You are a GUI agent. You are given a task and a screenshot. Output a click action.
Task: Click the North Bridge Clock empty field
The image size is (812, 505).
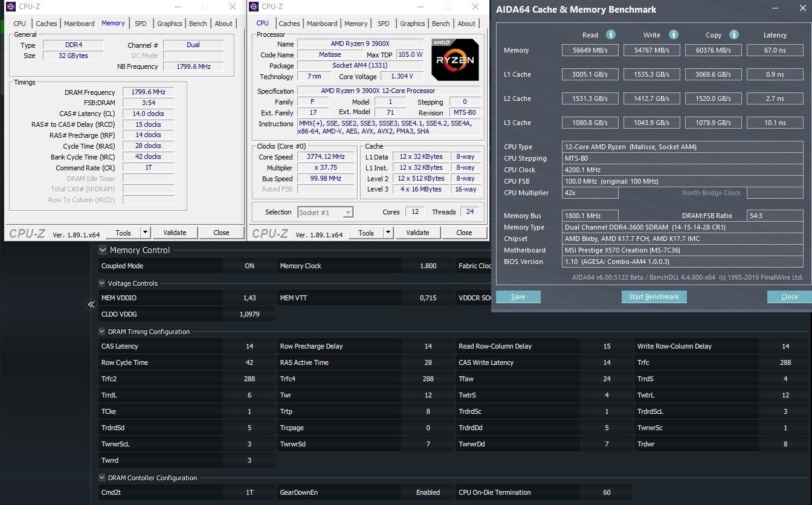tap(775, 193)
